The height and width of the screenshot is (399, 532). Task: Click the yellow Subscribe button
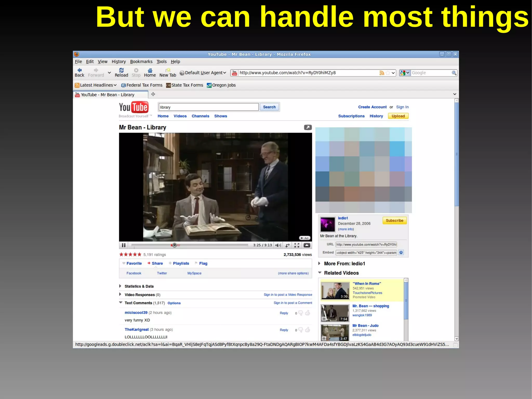tap(394, 220)
